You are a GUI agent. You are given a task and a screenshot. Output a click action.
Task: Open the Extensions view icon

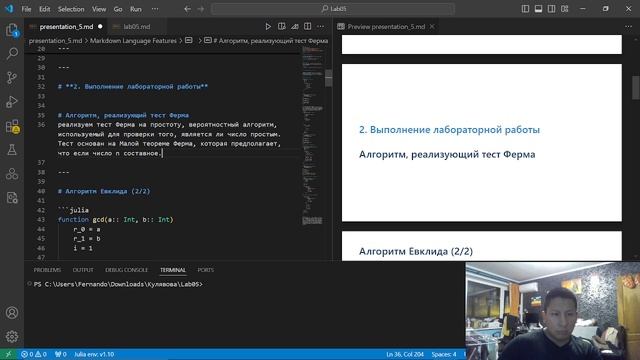[x=12, y=126]
